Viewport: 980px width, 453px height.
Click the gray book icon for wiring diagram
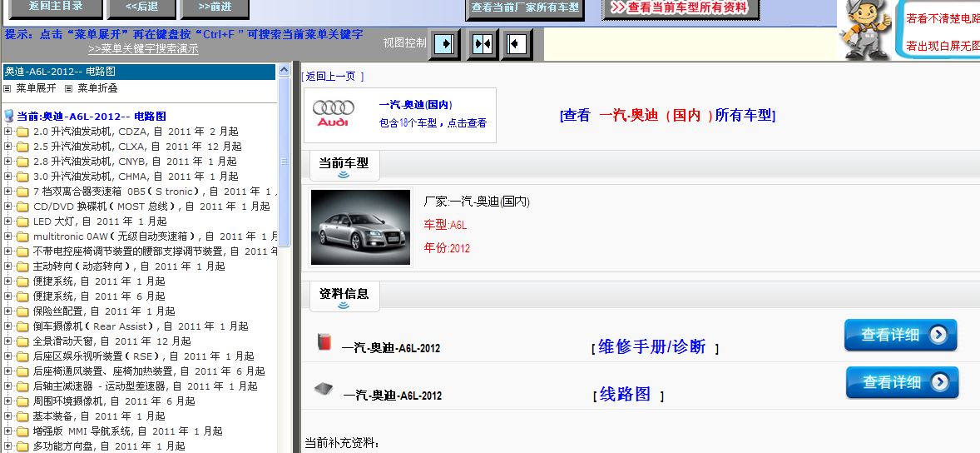325,389
